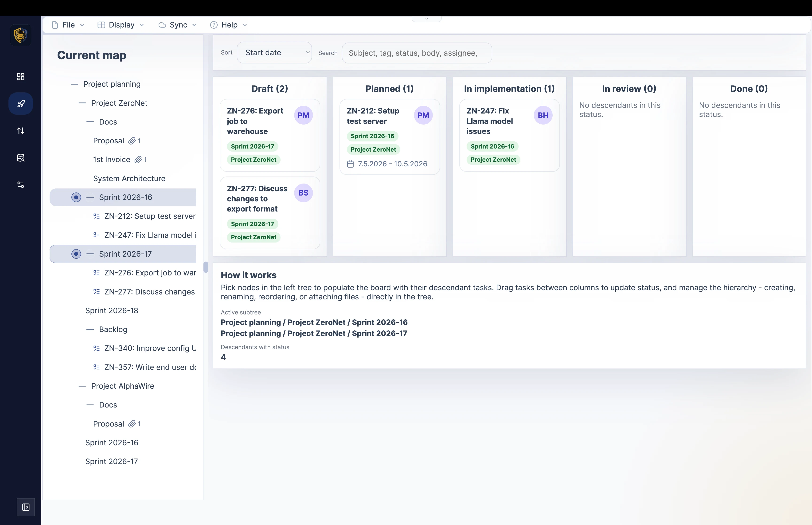Click the Project ZeroNet tag on ZN-276 card
812x525 pixels.
click(253, 160)
